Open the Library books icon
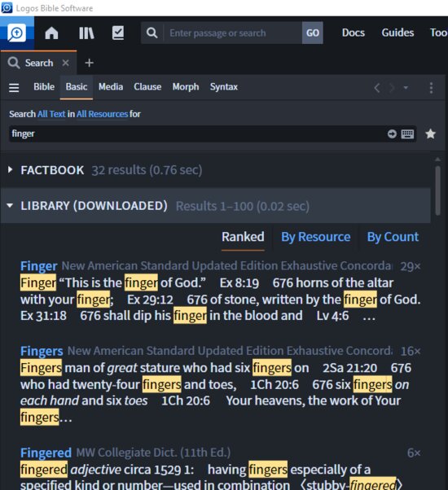Viewport: 448px width, 490px height. [86, 33]
